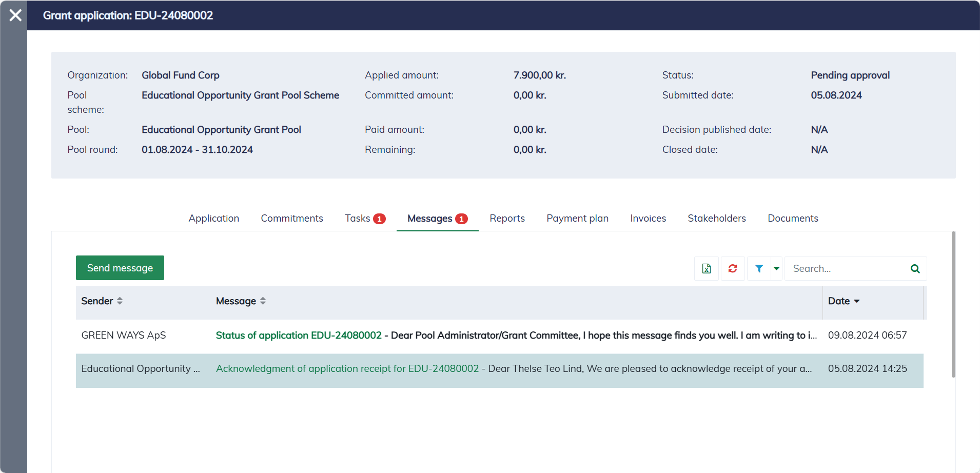
Task: Open filter options dropdown arrow
Action: [x=776, y=269]
